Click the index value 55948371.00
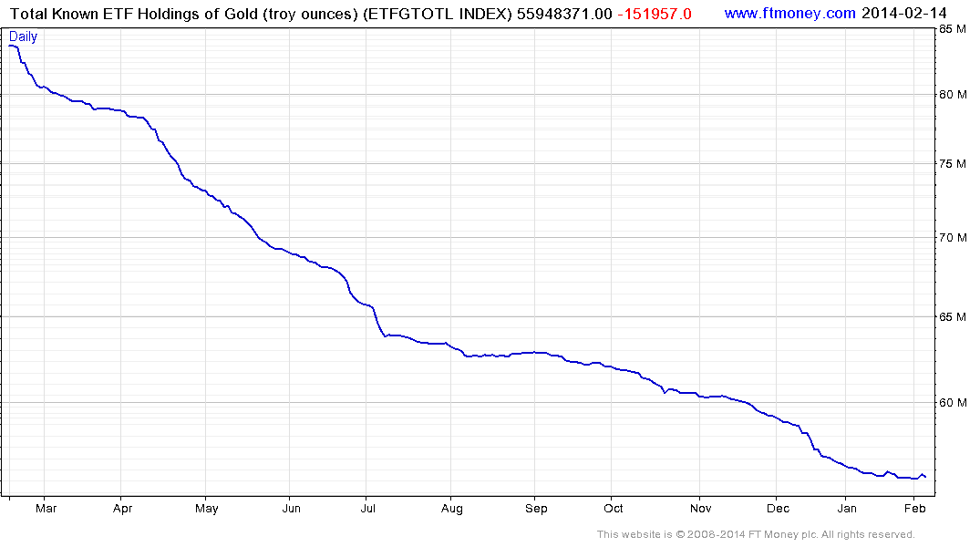980x547 pixels. 564,14
